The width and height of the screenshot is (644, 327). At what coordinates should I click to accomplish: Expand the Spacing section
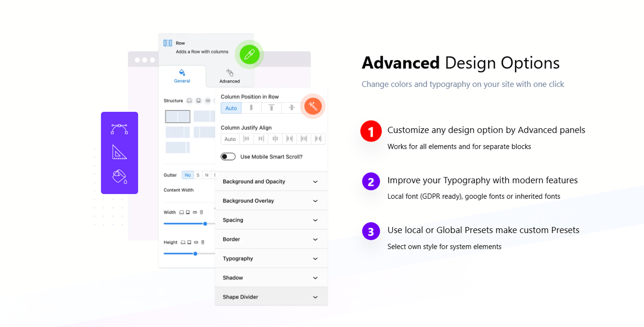click(271, 220)
